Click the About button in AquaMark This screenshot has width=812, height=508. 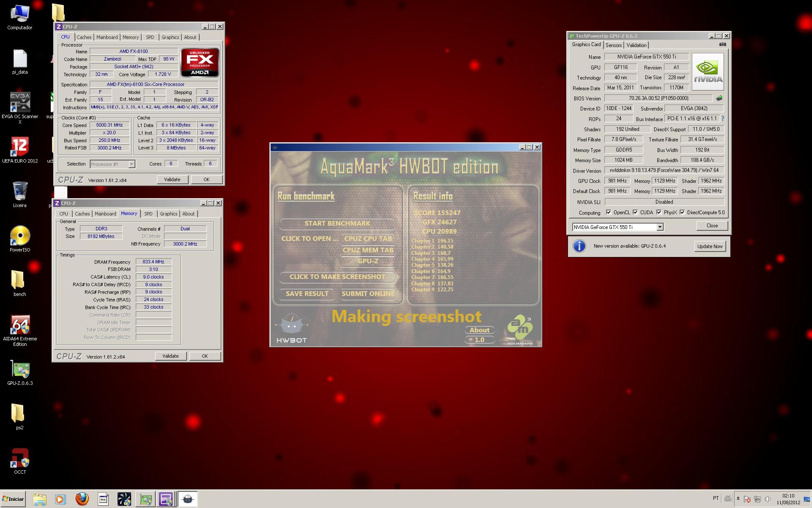[479, 330]
